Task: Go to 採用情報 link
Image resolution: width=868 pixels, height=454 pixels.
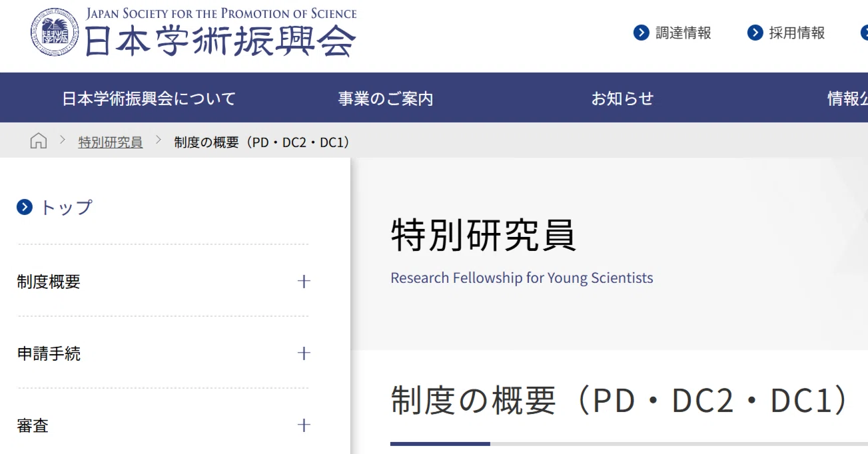Action: (x=797, y=33)
